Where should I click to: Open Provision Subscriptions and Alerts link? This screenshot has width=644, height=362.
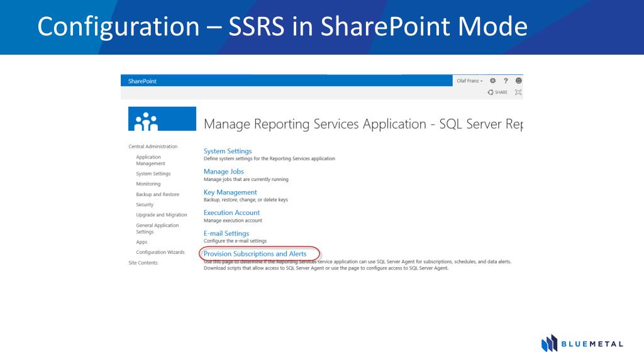255,254
